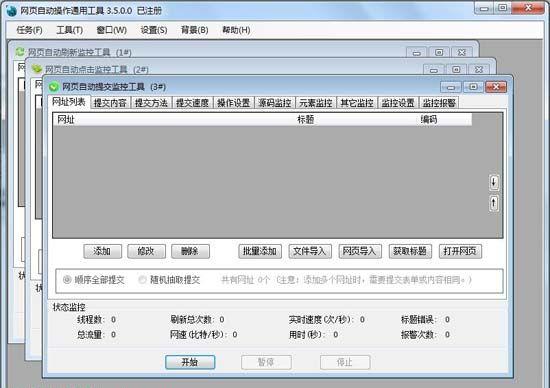Minimize the 网页自动刷新监控工具 1# window
Image resolution: width=550 pixels, height=388 pixels.
(417, 53)
